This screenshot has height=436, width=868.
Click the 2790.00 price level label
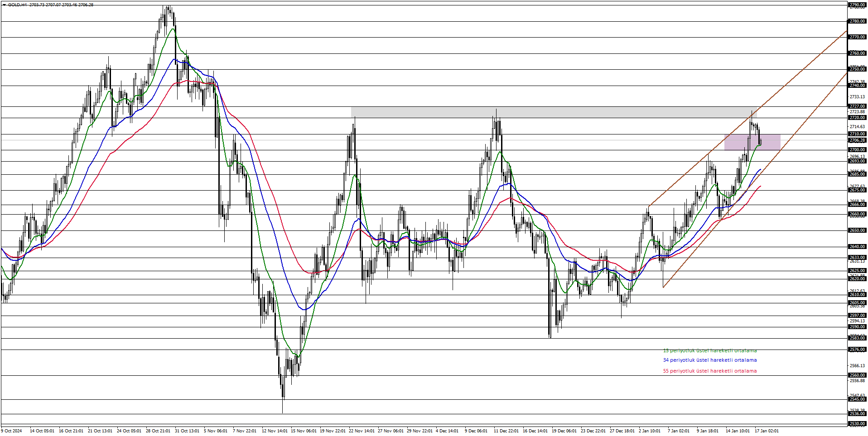[x=858, y=5]
